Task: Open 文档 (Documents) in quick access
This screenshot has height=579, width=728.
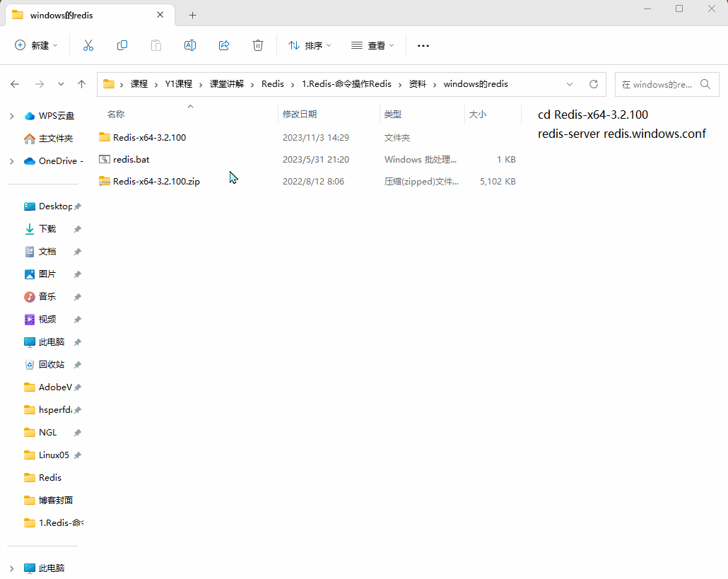Action: point(47,252)
